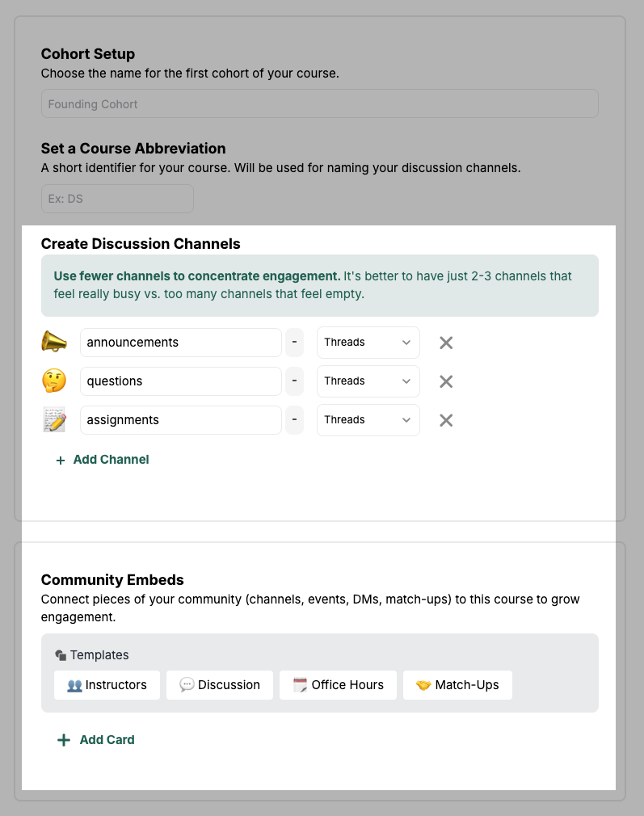The height and width of the screenshot is (816, 644).
Task: Remove the questions channel with X
Action: click(x=446, y=381)
